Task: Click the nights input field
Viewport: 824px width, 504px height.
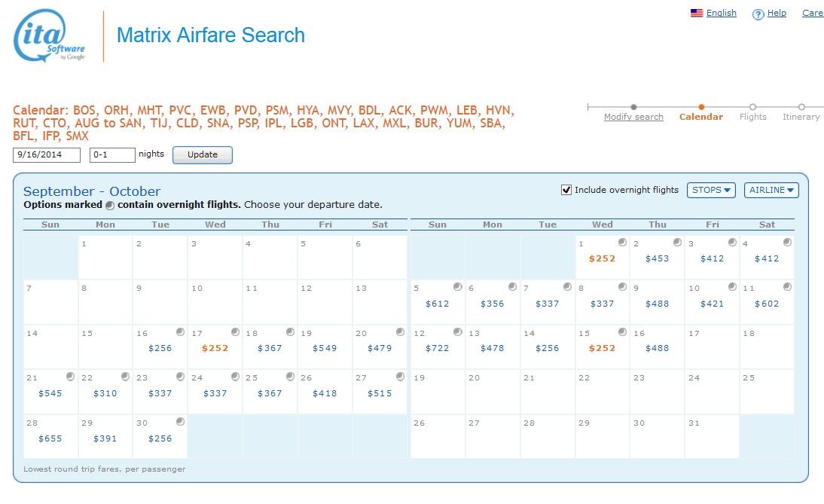Action: point(112,154)
